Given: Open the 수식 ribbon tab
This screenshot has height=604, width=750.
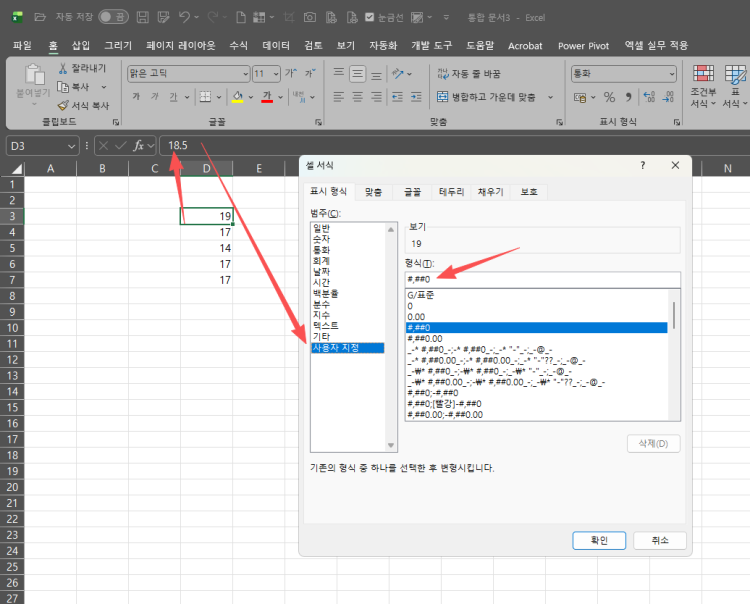Looking at the screenshot, I should (238, 46).
